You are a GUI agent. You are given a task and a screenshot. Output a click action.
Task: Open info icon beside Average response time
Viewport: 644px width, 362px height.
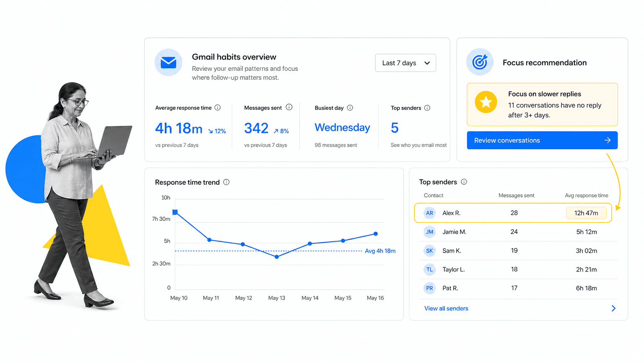pyautogui.click(x=218, y=108)
